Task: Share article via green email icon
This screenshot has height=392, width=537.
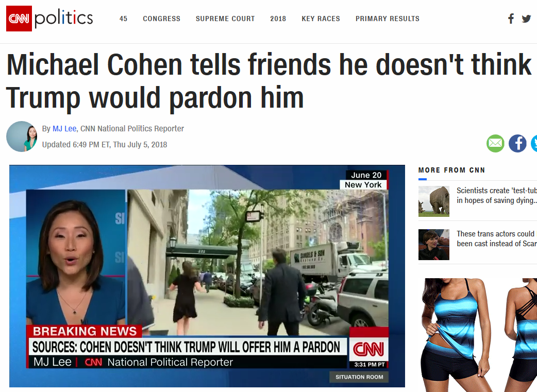Action: click(495, 143)
